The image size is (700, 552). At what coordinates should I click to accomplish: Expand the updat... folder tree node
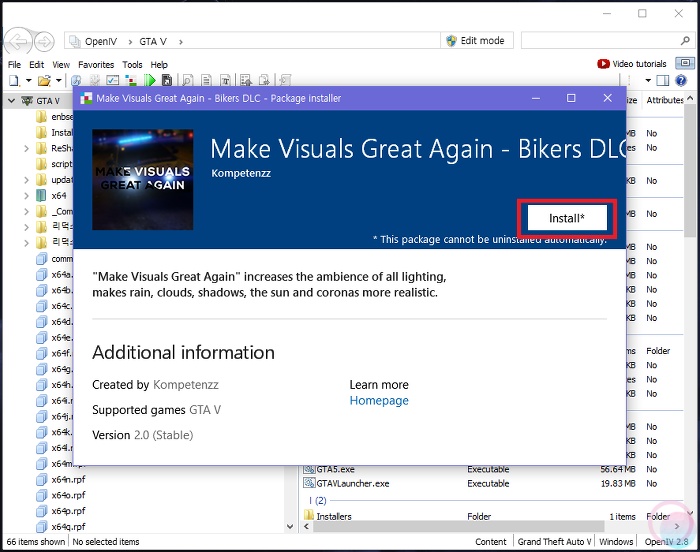26,180
